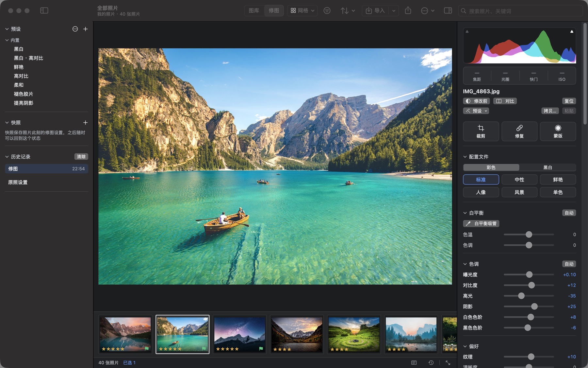Click the share icon in toolbar
The height and width of the screenshot is (368, 588).
408,10
